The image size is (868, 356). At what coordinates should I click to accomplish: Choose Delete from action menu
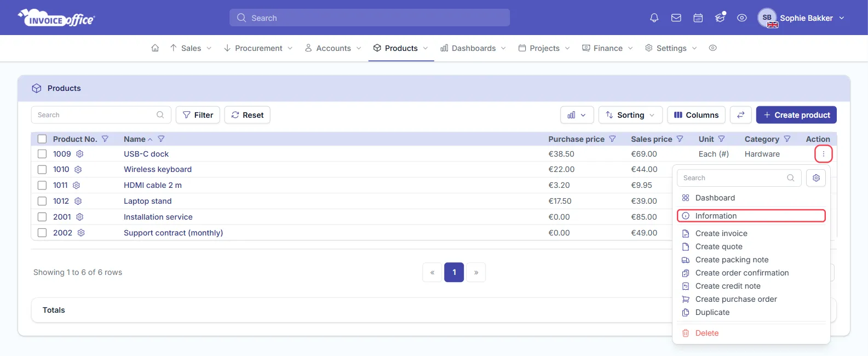click(x=751, y=333)
